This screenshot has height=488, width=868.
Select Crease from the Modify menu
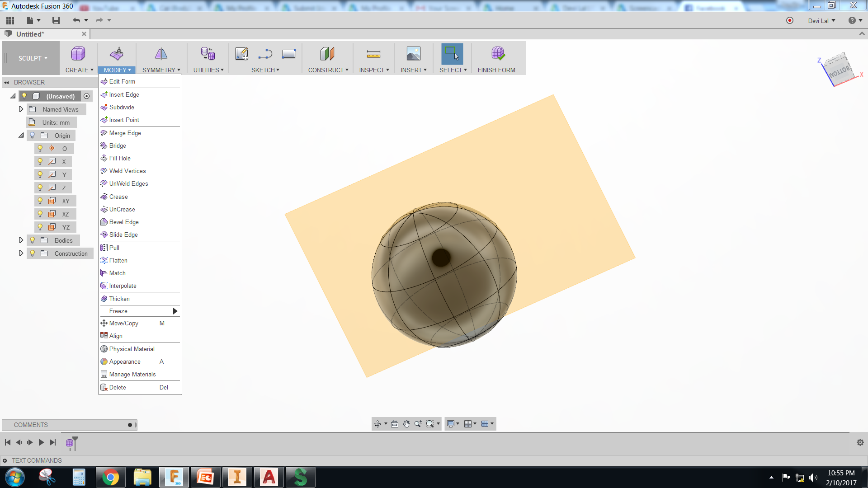click(x=118, y=197)
